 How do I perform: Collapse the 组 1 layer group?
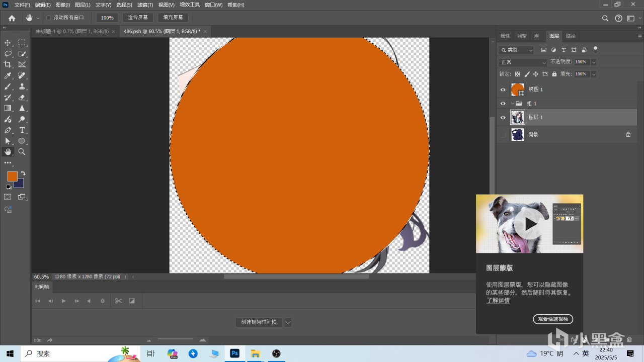coord(513,104)
